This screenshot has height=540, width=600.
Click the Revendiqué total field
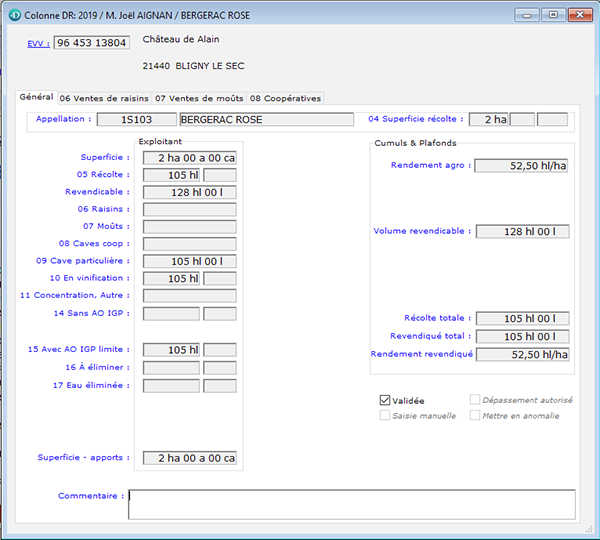point(523,336)
